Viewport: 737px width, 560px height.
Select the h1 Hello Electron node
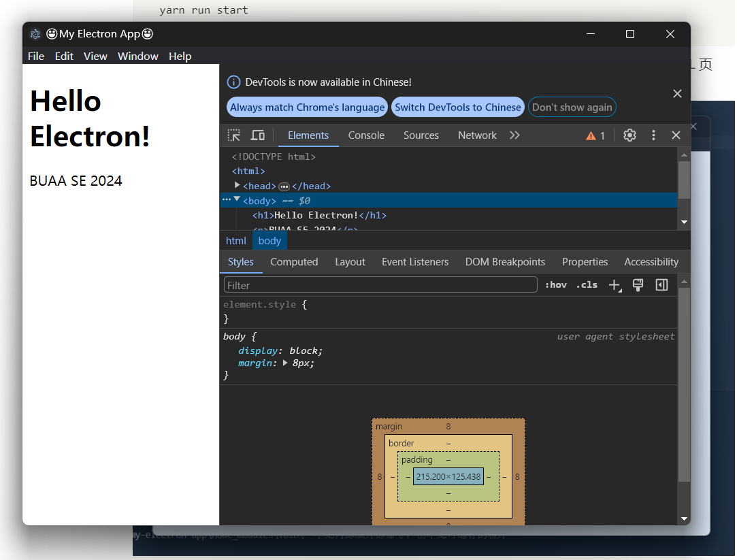319,216
